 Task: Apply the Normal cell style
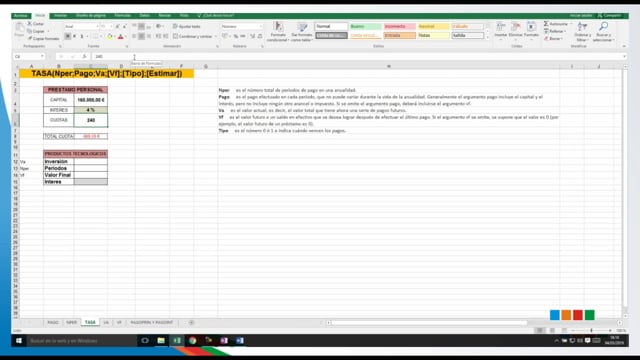(x=331, y=27)
